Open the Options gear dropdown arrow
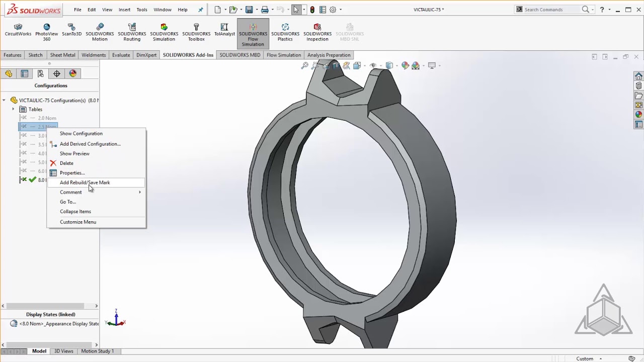Image resolution: width=644 pixels, height=362 pixels. tap(341, 10)
